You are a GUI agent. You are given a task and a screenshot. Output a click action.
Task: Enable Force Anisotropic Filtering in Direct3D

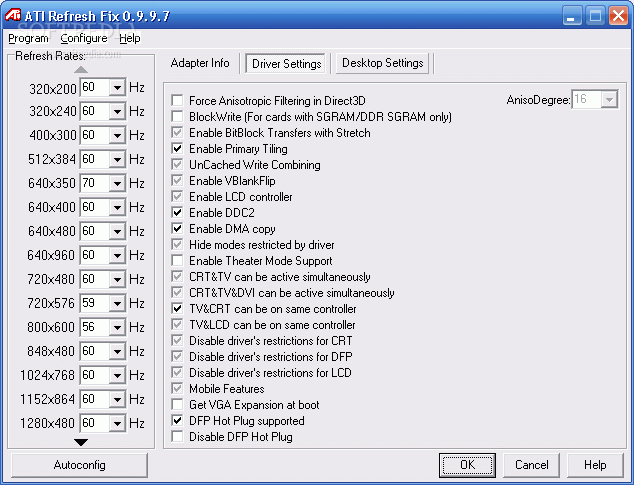(x=177, y=100)
